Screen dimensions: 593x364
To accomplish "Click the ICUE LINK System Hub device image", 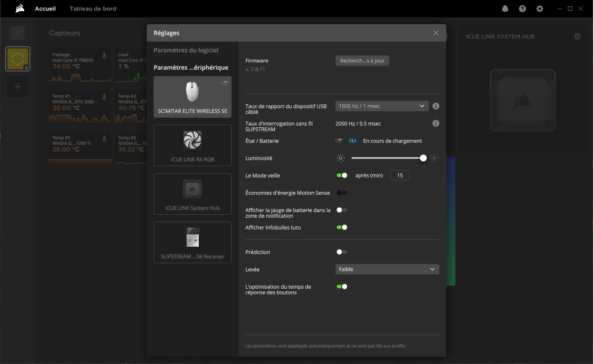I will [x=523, y=101].
